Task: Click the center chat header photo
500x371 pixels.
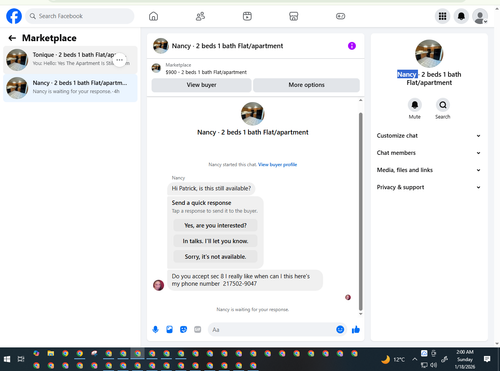Action: (253, 114)
